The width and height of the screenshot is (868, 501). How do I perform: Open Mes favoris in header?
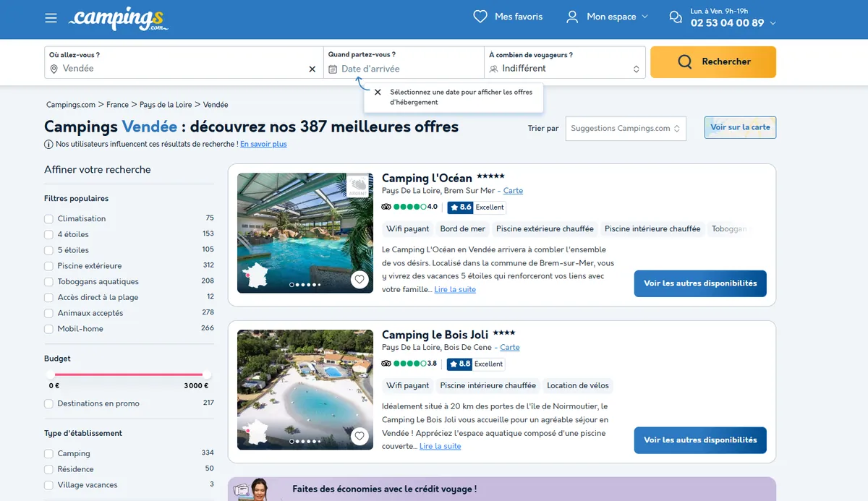pos(508,17)
